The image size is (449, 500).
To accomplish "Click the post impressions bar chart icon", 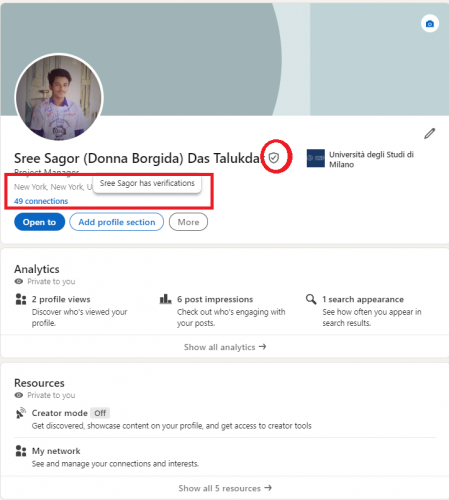I will point(165,299).
